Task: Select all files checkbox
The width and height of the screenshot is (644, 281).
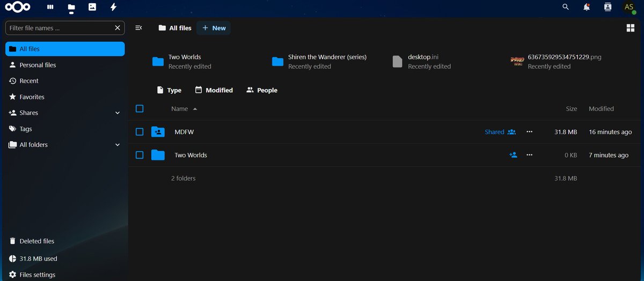Action: pyautogui.click(x=140, y=109)
